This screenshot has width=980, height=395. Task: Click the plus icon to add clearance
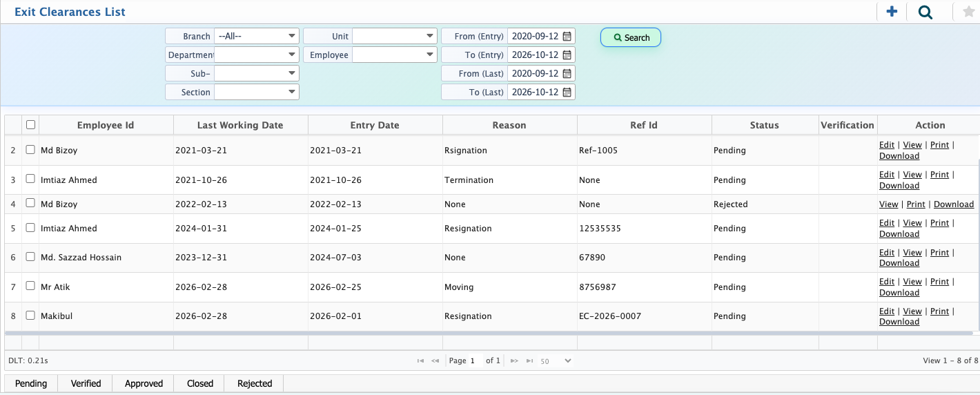[892, 11]
